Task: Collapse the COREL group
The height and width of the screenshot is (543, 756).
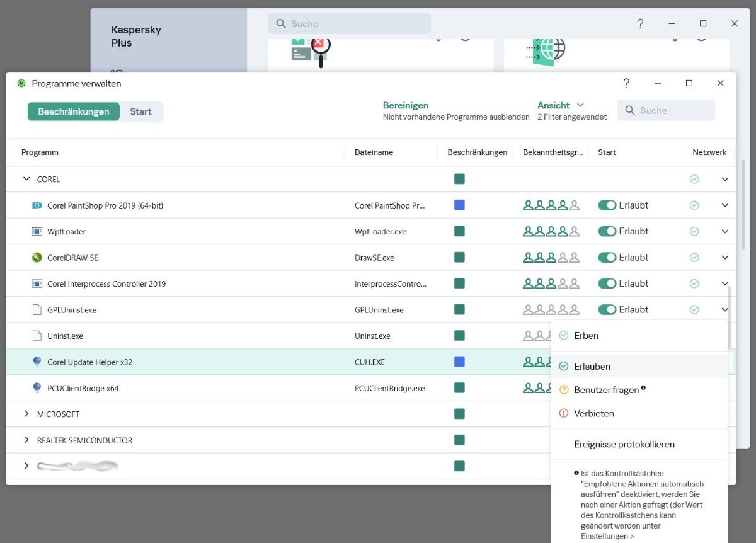Action: [26, 180]
